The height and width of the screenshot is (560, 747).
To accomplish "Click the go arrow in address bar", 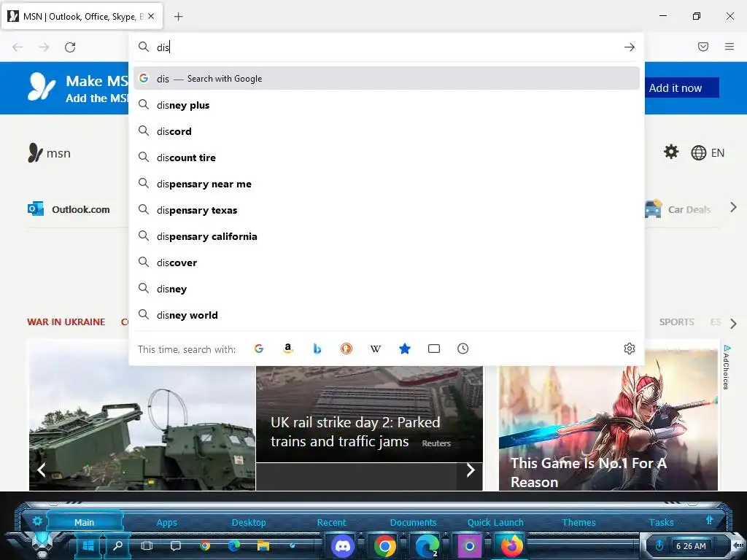I will pyautogui.click(x=630, y=47).
